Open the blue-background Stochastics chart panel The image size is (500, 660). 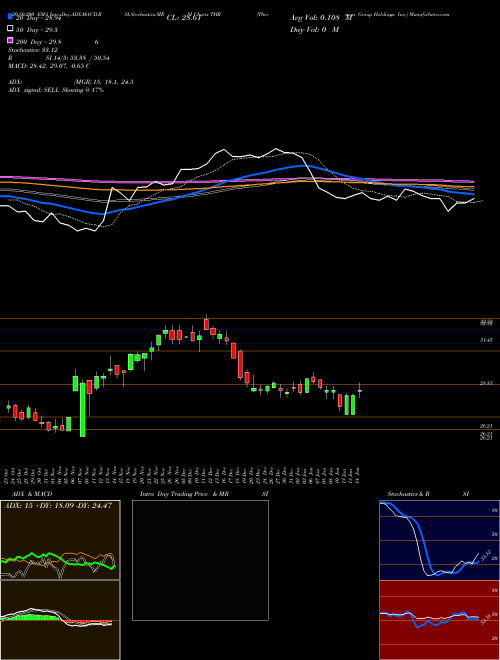pyautogui.click(x=439, y=540)
